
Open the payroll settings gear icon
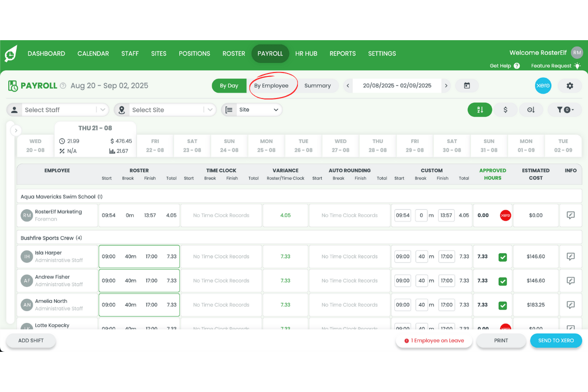click(570, 85)
